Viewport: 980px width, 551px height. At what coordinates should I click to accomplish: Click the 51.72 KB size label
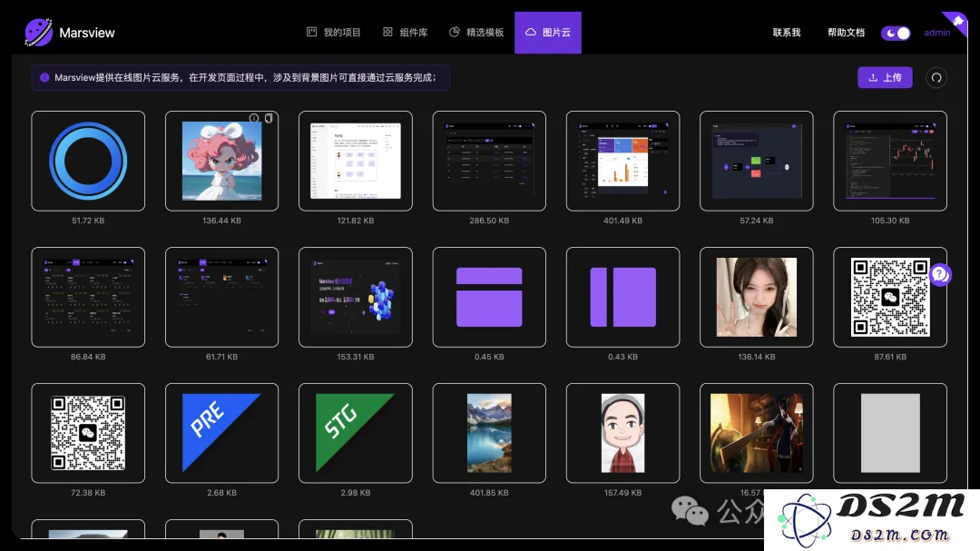click(88, 221)
